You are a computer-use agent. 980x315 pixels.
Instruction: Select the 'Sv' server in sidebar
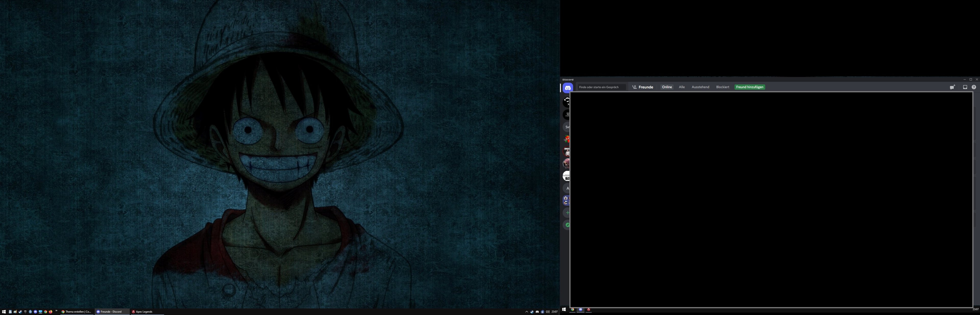[x=567, y=127]
